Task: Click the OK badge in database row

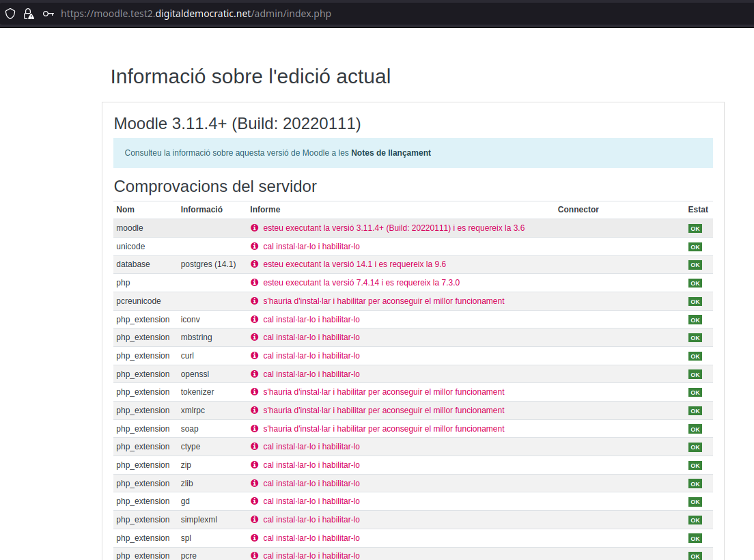Action: coord(695,265)
